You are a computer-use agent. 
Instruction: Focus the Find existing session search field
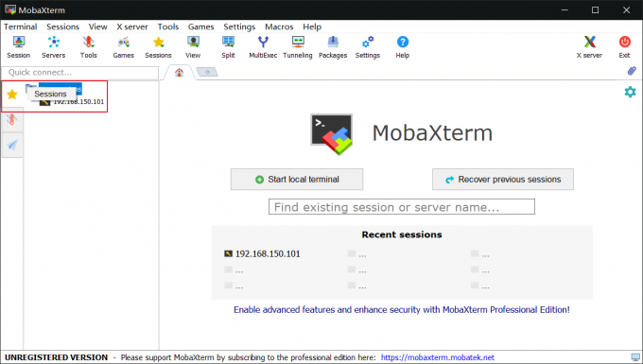pos(402,207)
